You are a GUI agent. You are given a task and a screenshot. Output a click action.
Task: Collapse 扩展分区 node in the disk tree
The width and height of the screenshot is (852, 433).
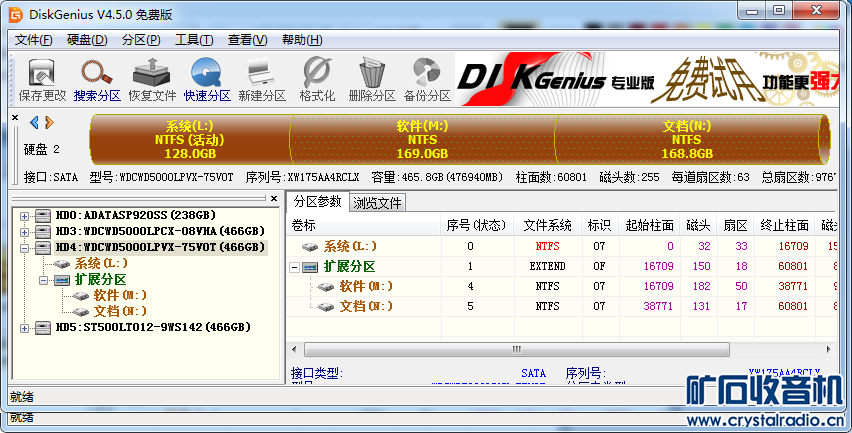43,280
